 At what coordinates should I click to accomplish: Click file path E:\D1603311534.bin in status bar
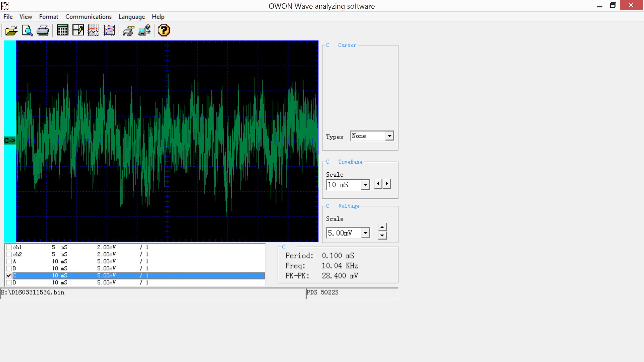(x=33, y=292)
